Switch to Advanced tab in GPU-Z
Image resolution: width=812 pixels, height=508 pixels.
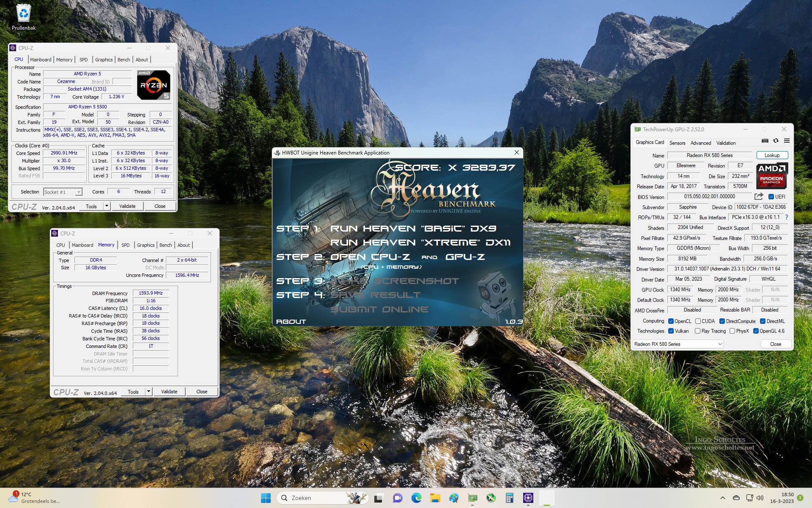coord(701,143)
